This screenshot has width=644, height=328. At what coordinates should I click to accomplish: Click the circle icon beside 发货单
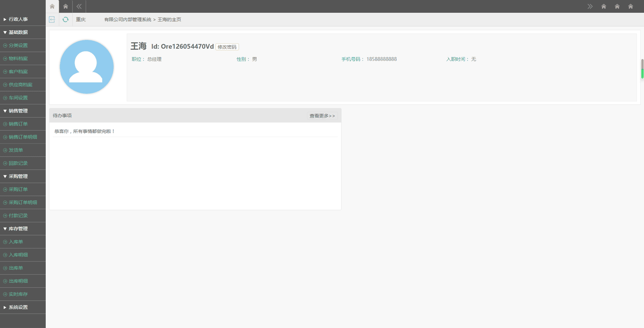tap(5, 150)
